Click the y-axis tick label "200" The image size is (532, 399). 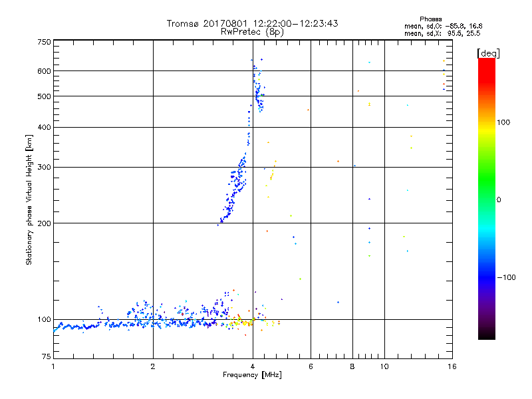44,223
